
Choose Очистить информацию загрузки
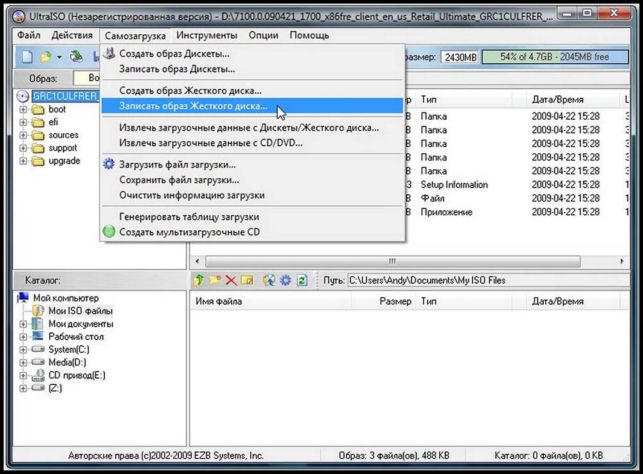[252, 195]
